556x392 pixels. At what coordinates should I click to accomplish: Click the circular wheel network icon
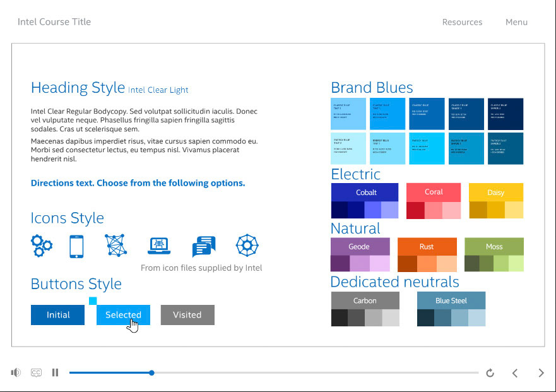[x=247, y=245]
